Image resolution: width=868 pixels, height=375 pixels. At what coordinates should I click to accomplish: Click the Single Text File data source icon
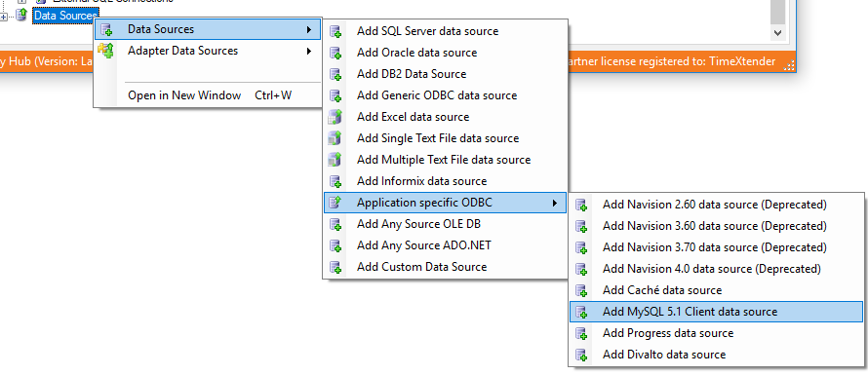coord(335,138)
